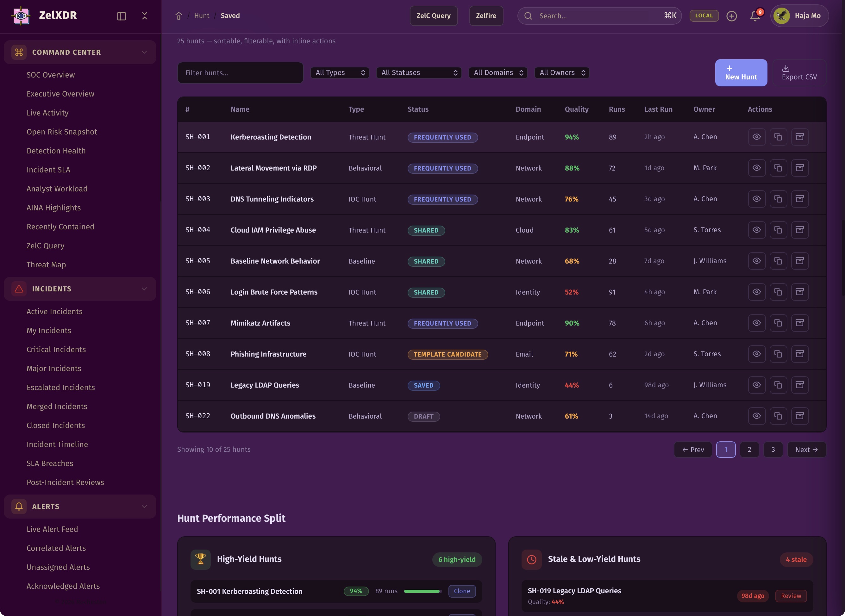This screenshot has width=845, height=616.
Task: Copy the Mimikatz Artifacts hunt
Action: [x=778, y=323]
